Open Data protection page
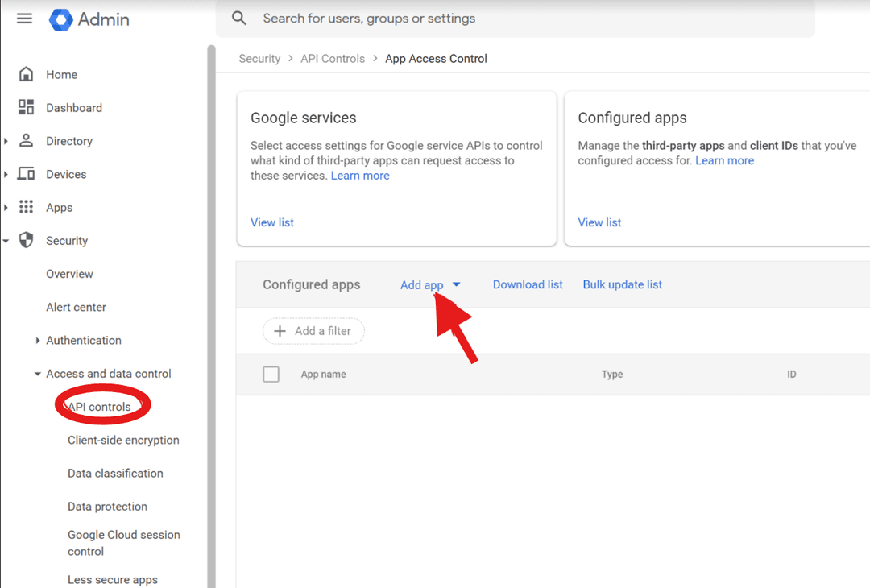The height and width of the screenshot is (588, 870). 108,507
